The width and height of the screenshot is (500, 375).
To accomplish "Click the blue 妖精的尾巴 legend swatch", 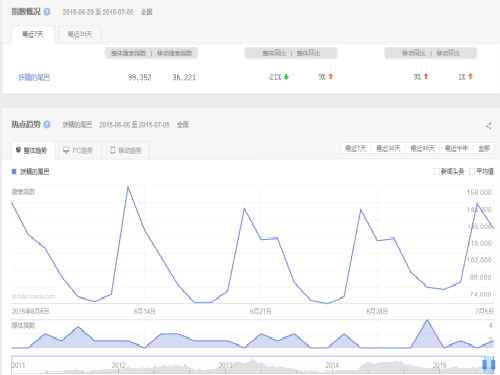I will (x=14, y=171).
